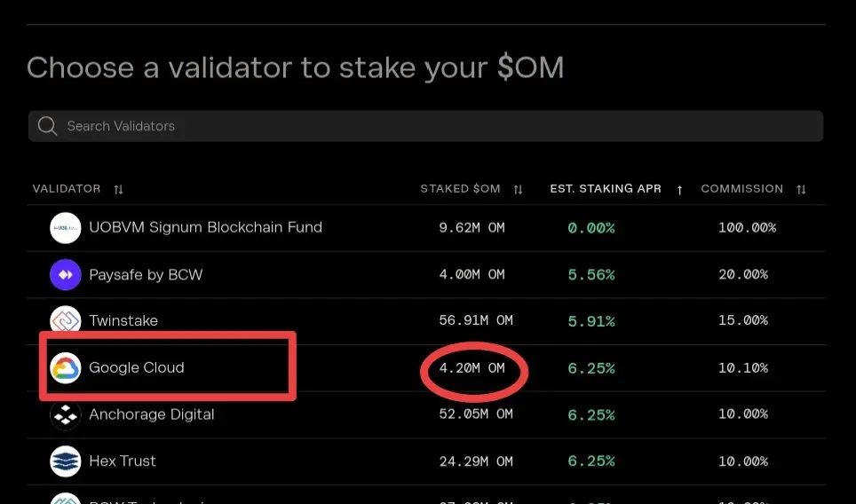
Task: Click the magnifying glass search icon
Action: [47, 126]
